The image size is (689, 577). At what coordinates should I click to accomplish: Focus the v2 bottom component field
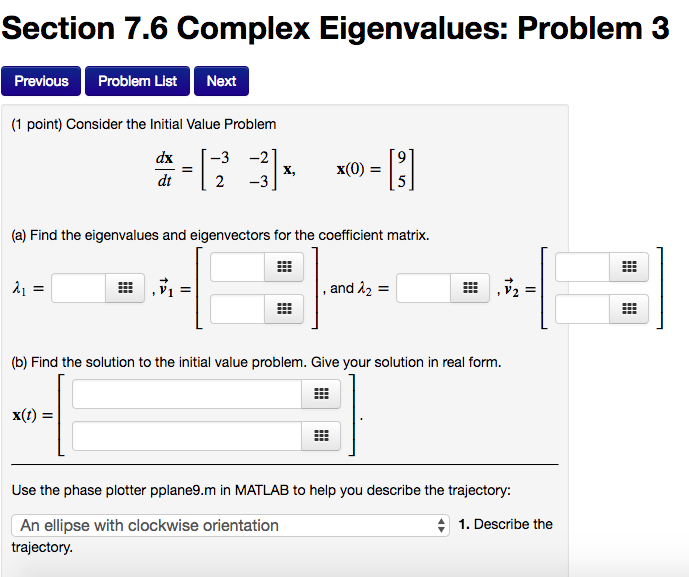[582, 309]
